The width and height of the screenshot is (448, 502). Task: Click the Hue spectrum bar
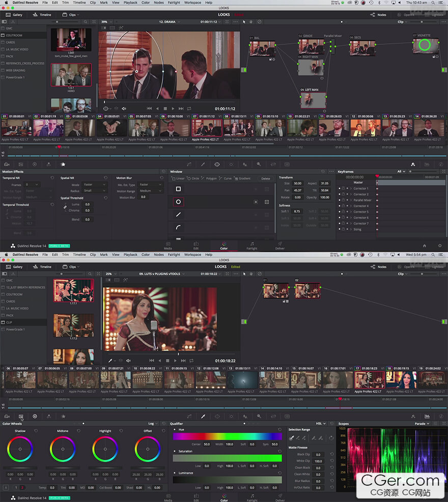(228, 436)
